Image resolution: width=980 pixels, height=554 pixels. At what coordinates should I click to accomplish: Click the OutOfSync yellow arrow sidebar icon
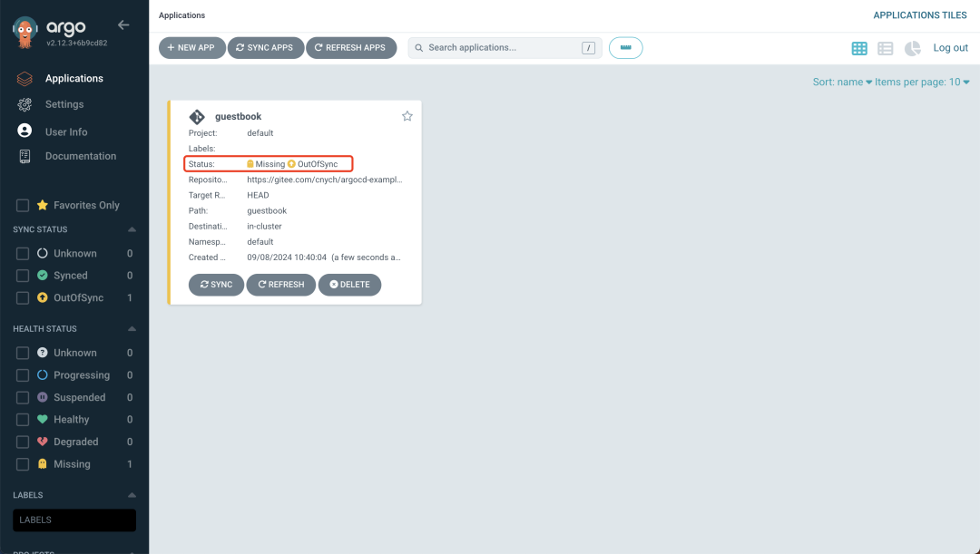[x=43, y=298]
